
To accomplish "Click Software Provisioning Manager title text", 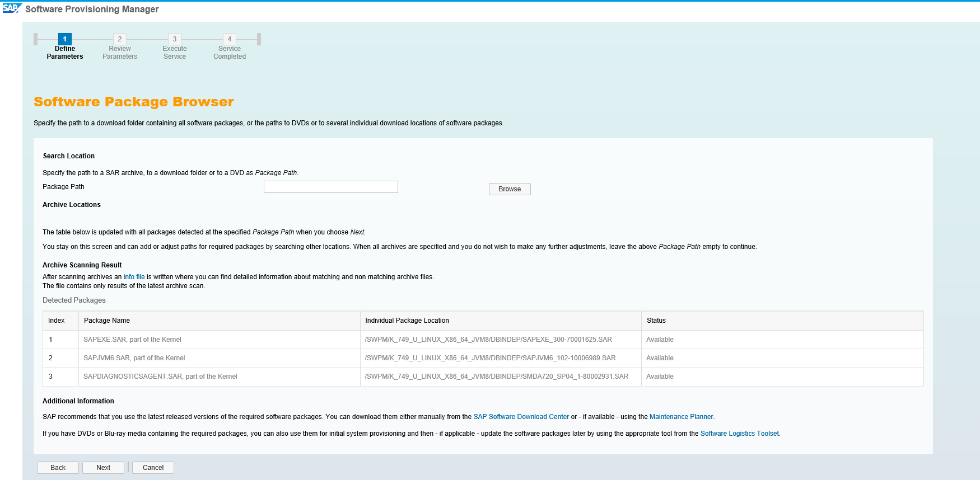I will coord(92,10).
